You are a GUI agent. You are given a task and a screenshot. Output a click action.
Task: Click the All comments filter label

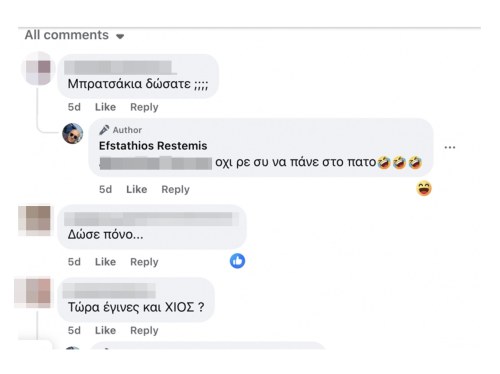(67, 35)
